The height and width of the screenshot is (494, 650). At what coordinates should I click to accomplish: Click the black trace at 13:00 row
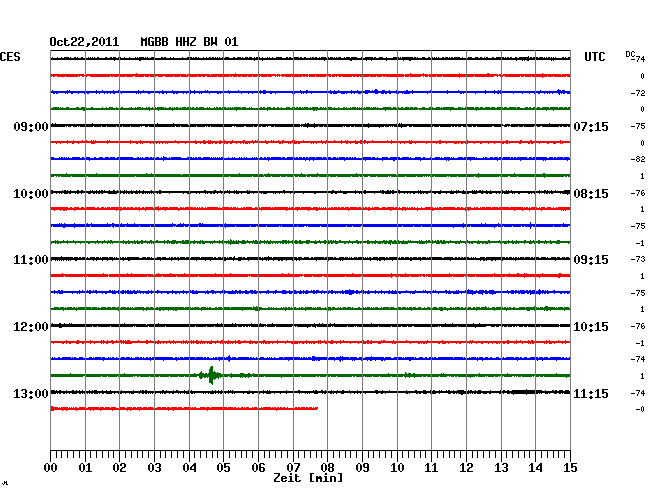[310, 392]
